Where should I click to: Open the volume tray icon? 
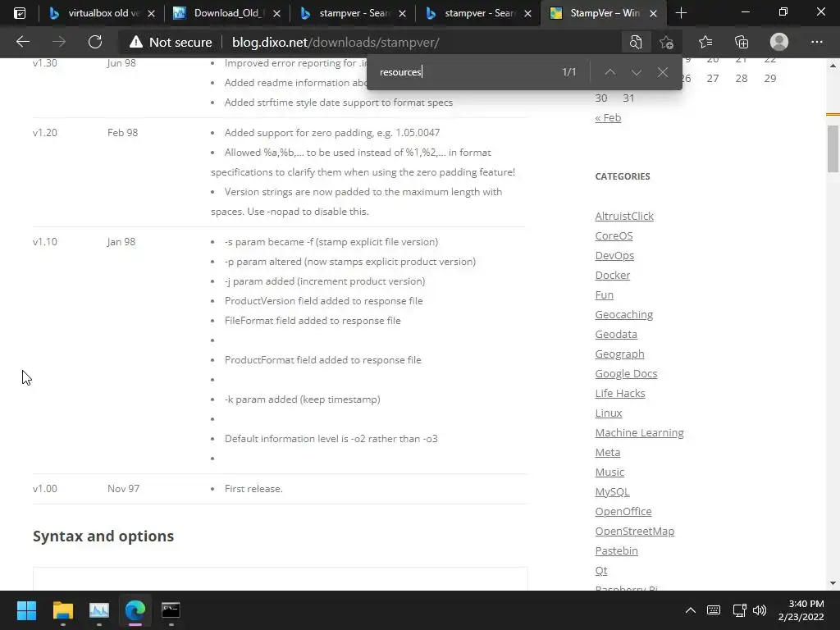pyautogui.click(x=760, y=610)
